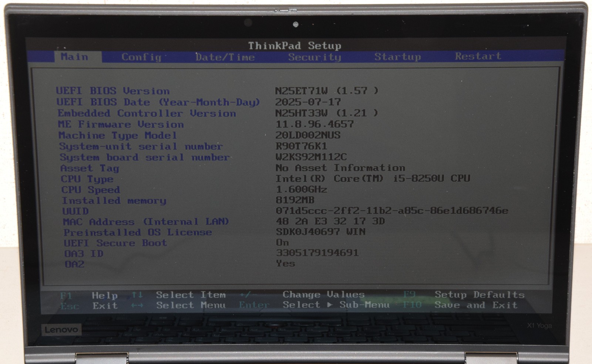This screenshot has height=364, width=592.
Task: Click machine model value 20LD002NUS
Action: pos(308,135)
